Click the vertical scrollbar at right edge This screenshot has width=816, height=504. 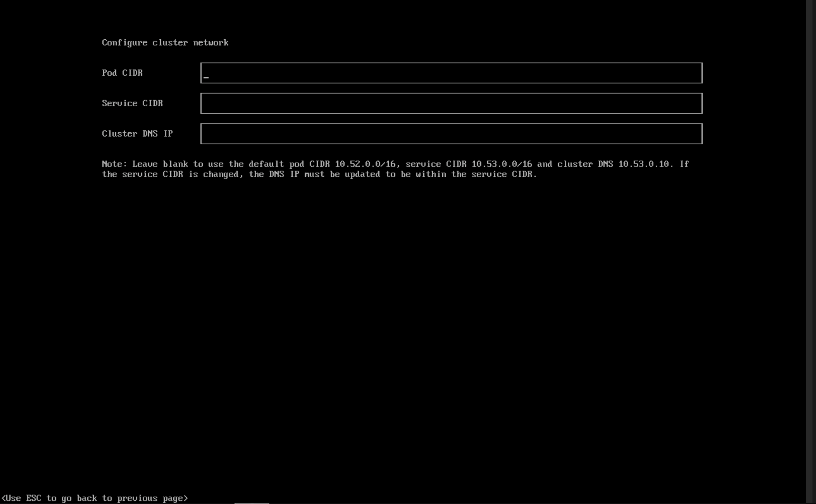(809, 252)
